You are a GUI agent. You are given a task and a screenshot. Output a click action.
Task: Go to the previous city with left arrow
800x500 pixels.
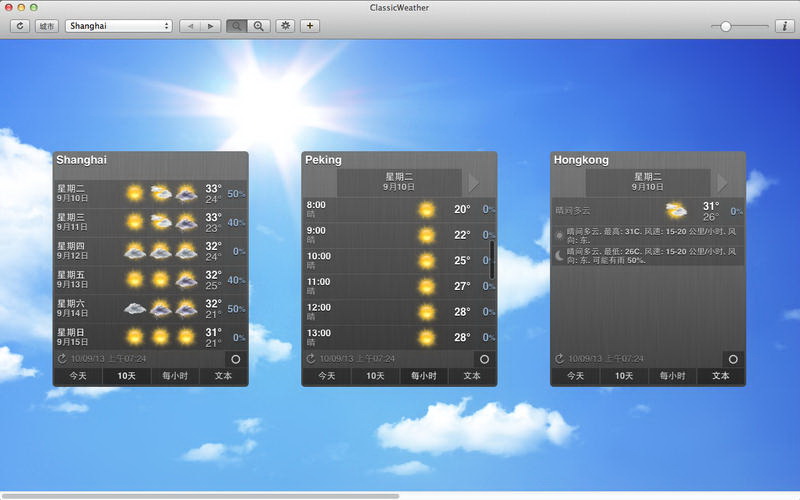pyautogui.click(x=190, y=26)
